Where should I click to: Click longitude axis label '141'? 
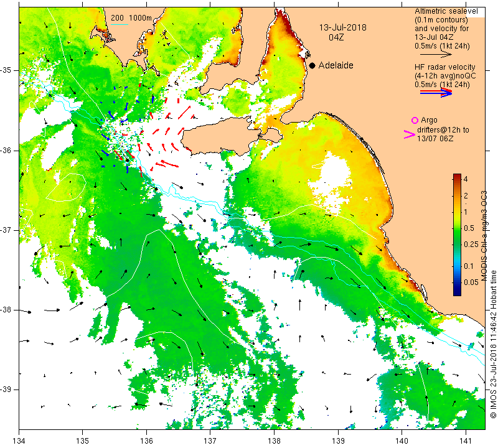(466, 441)
